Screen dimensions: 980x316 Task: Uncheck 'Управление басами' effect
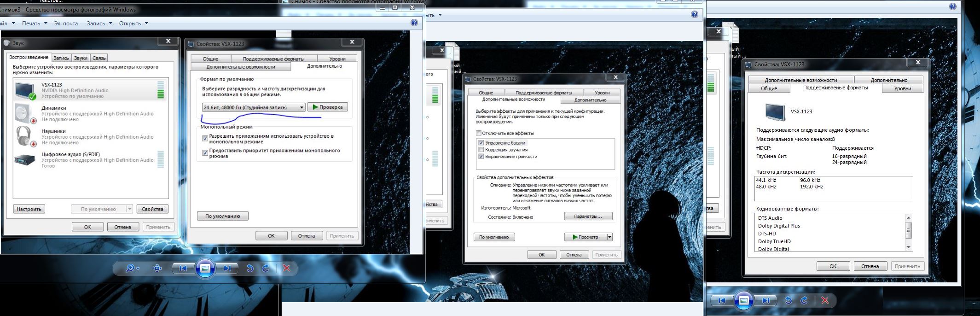pyautogui.click(x=481, y=143)
